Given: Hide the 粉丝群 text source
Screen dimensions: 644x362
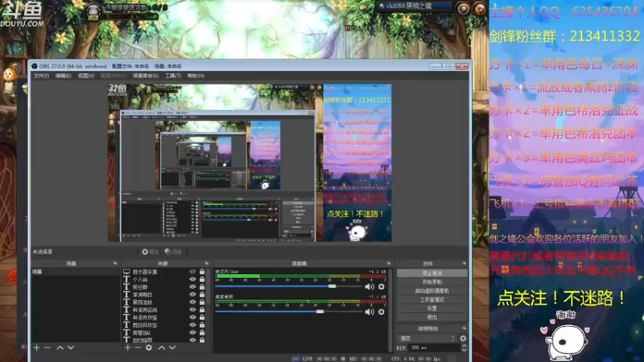Looking at the screenshot, I should (x=192, y=287).
